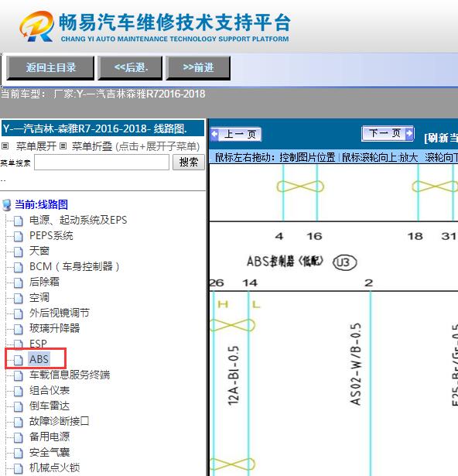Open 外后视镜调节 tree item
The width and height of the screenshot is (458, 476).
(x=60, y=313)
